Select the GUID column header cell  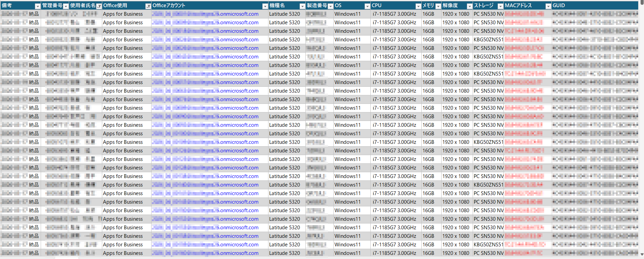click(x=594, y=5)
